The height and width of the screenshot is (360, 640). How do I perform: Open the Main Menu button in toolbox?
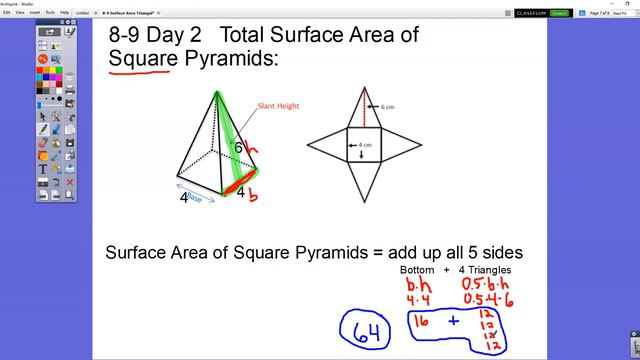point(49,32)
